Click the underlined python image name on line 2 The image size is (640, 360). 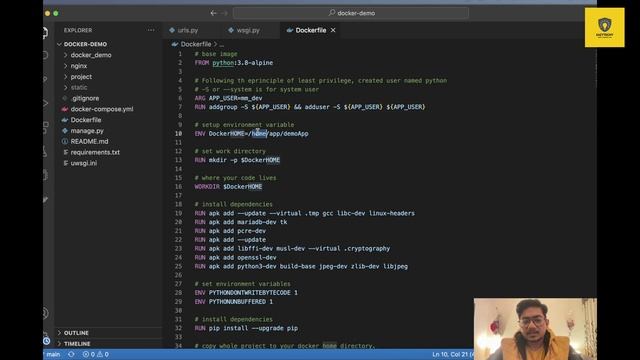[x=223, y=63]
